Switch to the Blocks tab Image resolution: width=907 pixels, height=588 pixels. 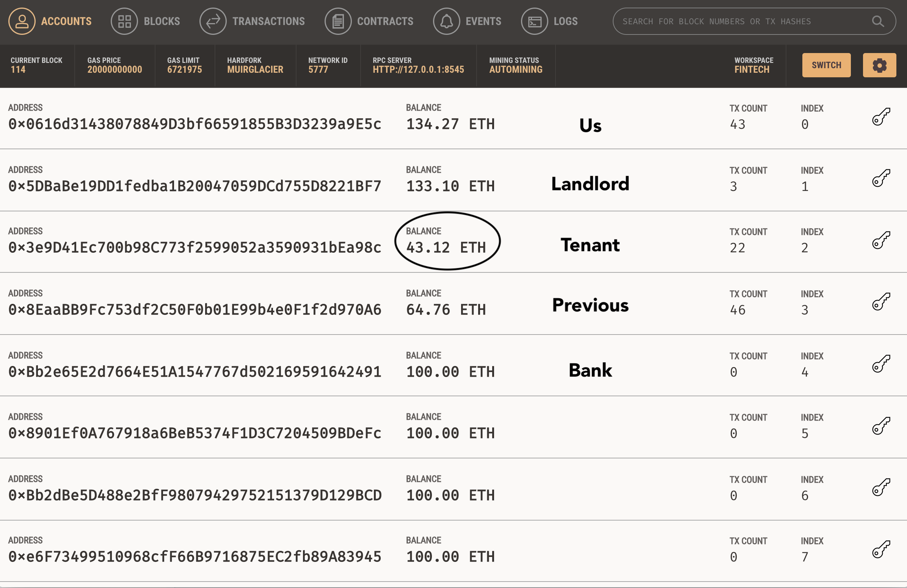point(145,21)
